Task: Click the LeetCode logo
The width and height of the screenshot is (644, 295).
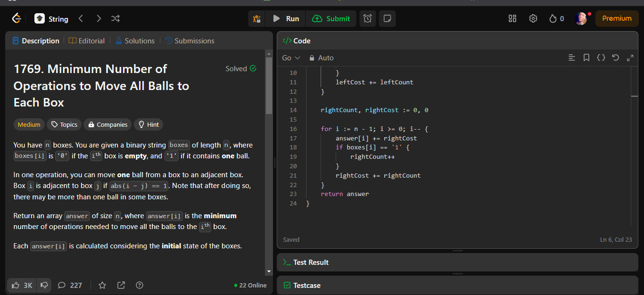Action: pyautogui.click(x=17, y=18)
